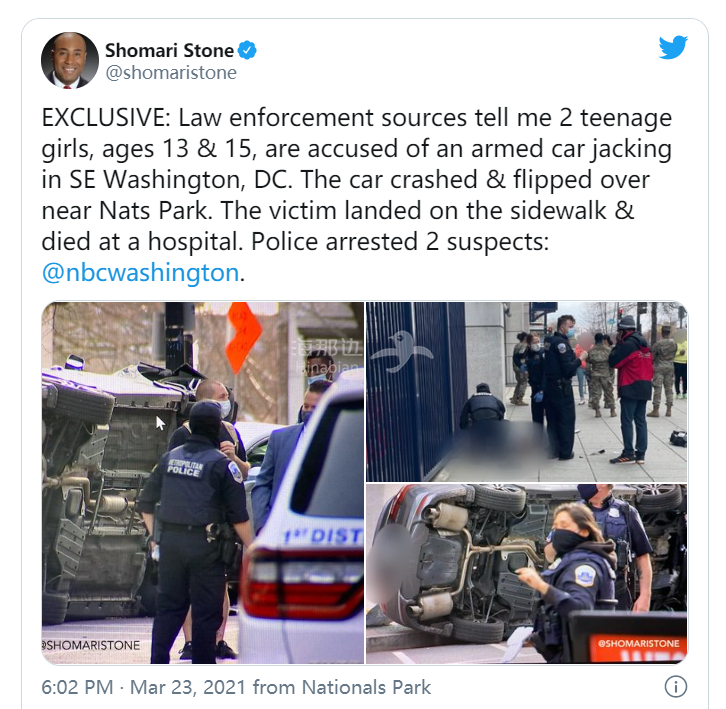726x709 pixels.
Task: Click the orange @SHOMARISTONE watermark banner
Action: tap(638, 644)
